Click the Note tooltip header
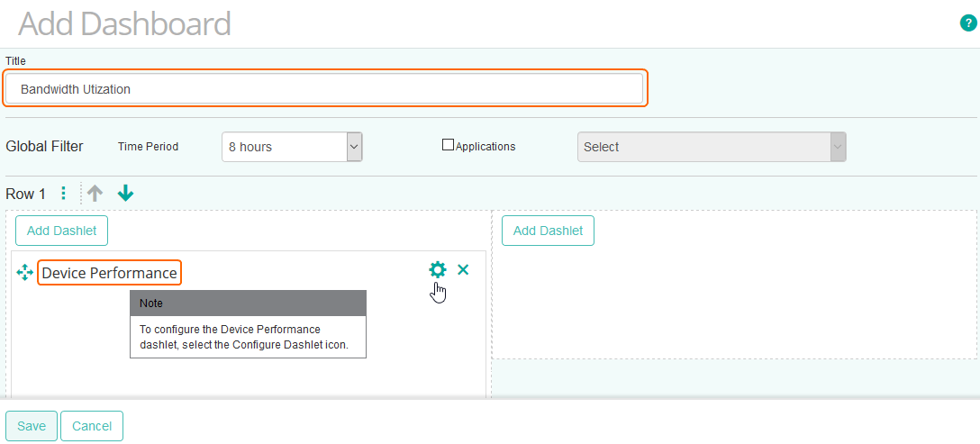Image resolution: width=980 pixels, height=444 pixels. tap(248, 304)
